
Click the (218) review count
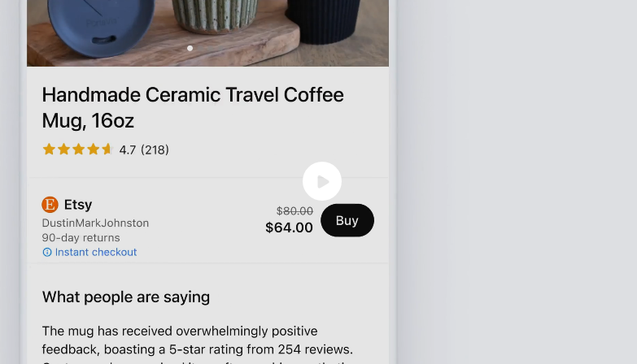[x=155, y=149]
